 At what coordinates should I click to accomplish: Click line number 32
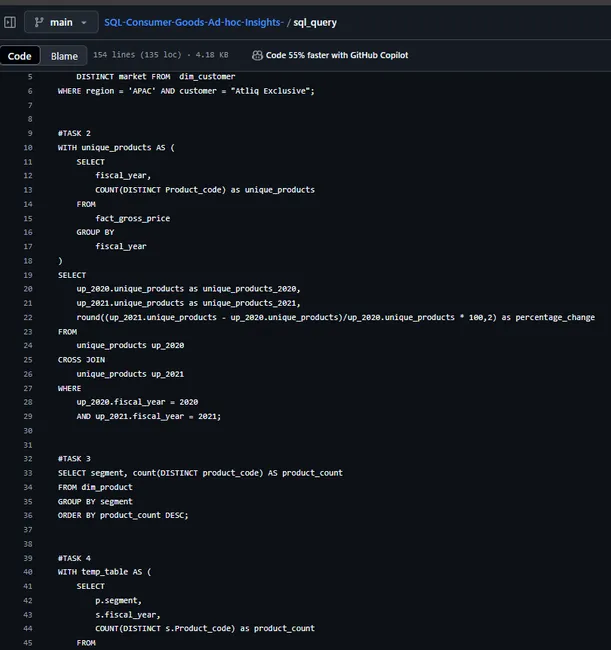28,459
